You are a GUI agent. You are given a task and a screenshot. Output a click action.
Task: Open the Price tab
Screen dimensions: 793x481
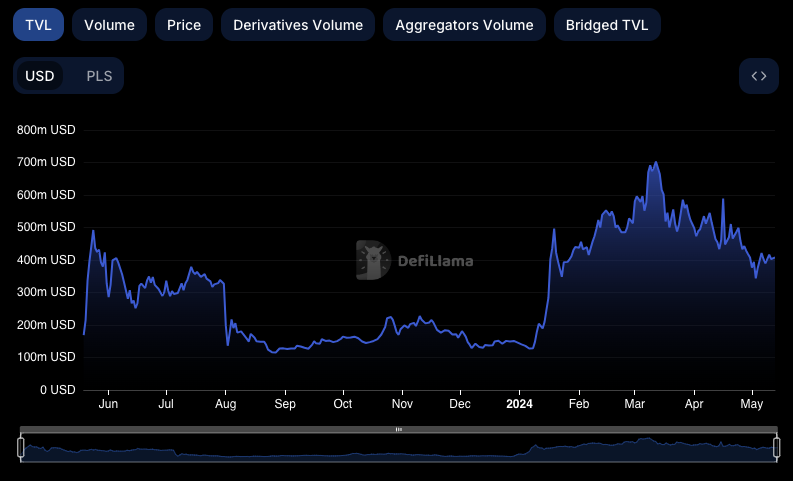[x=184, y=25]
